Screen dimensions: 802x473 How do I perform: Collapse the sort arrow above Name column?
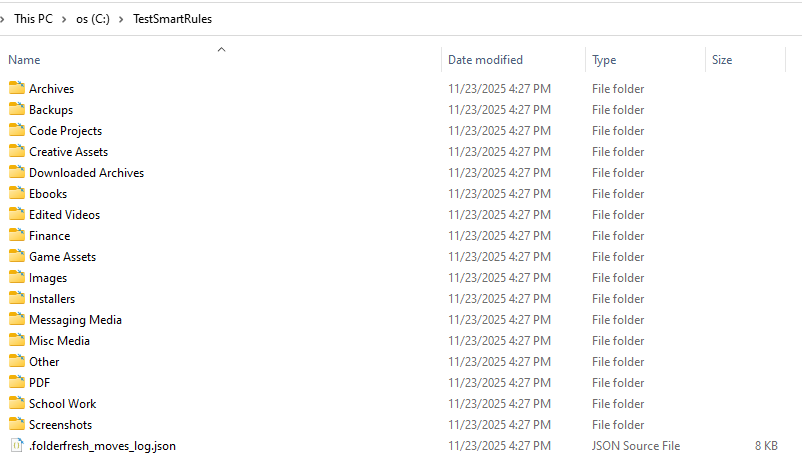[x=221, y=48]
